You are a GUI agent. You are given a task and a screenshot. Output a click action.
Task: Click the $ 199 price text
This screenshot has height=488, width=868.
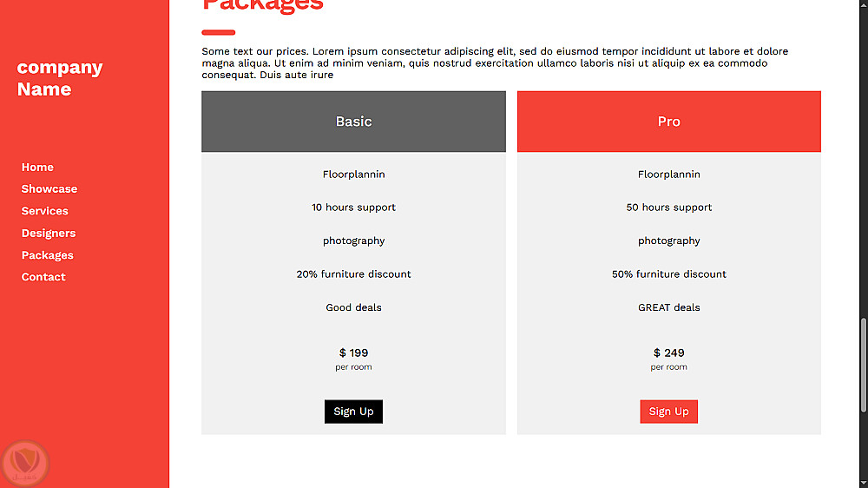coord(353,353)
